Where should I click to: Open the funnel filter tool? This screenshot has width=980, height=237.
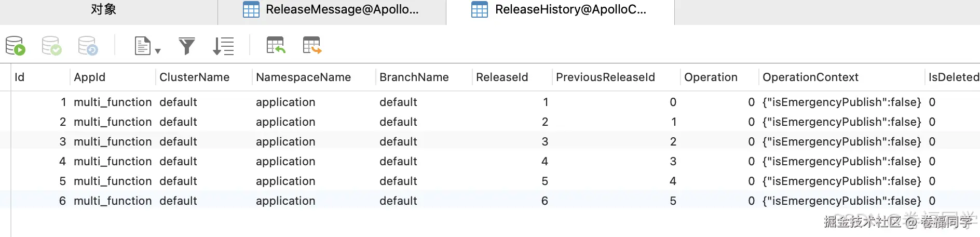point(187,46)
